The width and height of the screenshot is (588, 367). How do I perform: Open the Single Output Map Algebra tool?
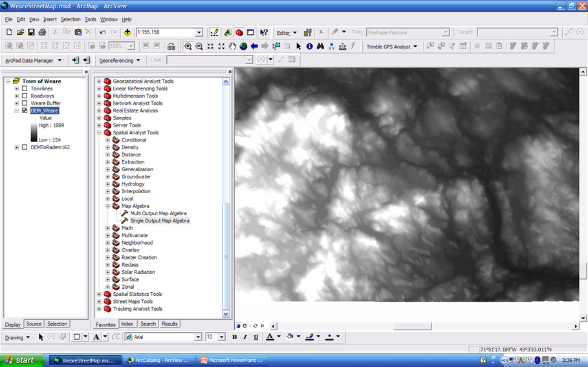[x=159, y=221]
